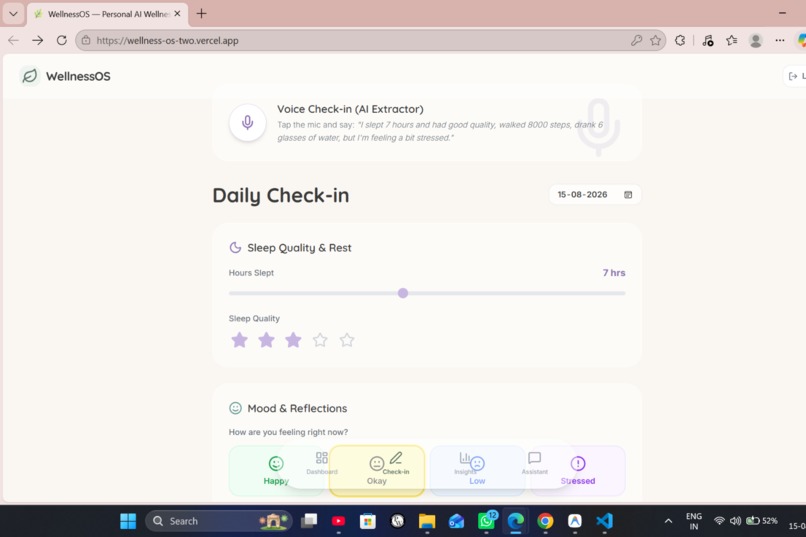Click the Sleep Quality & Rest heading
Image resolution: width=806 pixels, height=537 pixels.
[299, 248]
